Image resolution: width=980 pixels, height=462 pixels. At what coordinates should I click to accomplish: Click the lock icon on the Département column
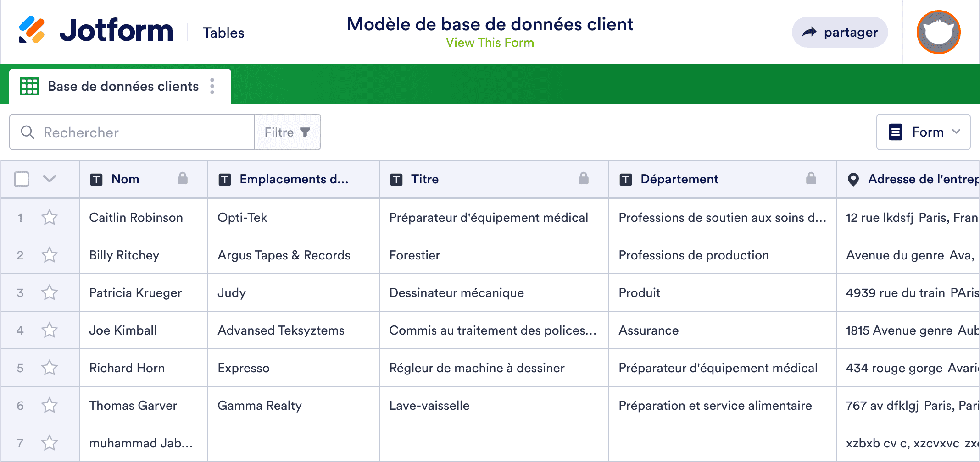click(812, 179)
